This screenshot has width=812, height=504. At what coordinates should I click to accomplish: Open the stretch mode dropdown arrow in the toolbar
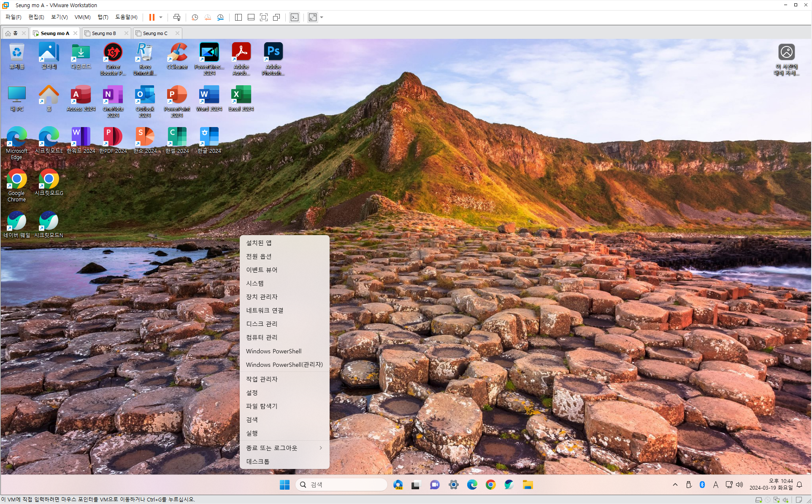coord(322,17)
